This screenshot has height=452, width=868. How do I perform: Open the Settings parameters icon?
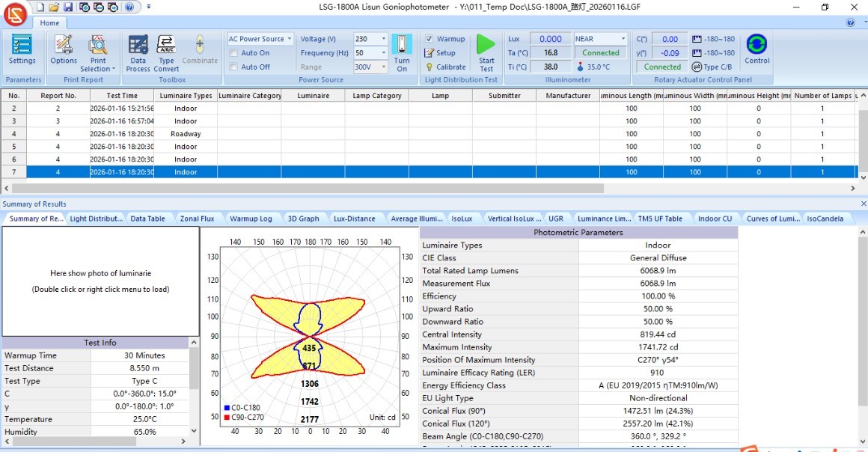(22, 46)
